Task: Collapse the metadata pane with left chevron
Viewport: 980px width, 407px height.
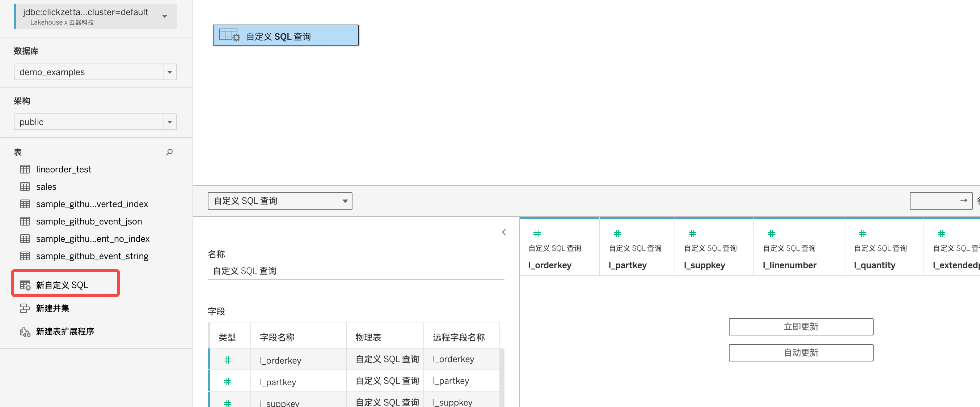Action: [x=504, y=232]
